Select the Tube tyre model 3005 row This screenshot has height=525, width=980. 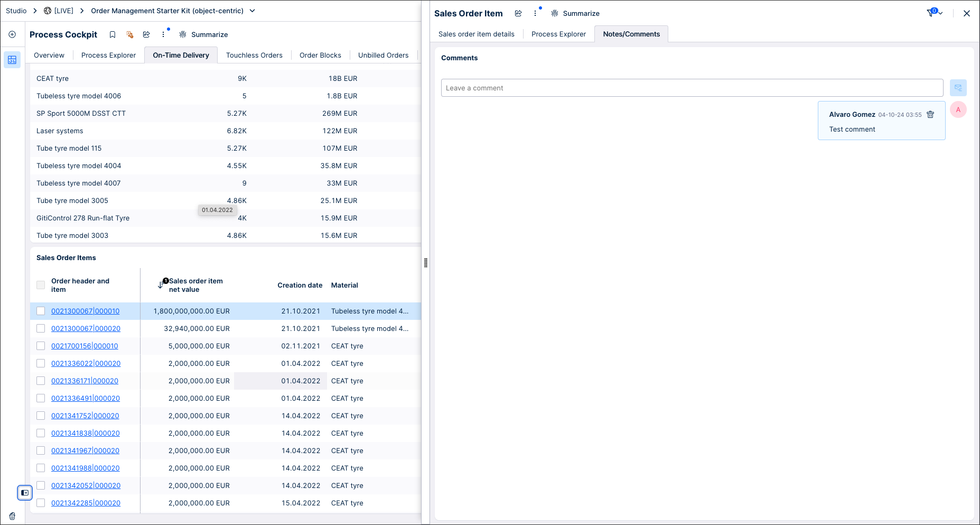pyautogui.click(x=226, y=200)
